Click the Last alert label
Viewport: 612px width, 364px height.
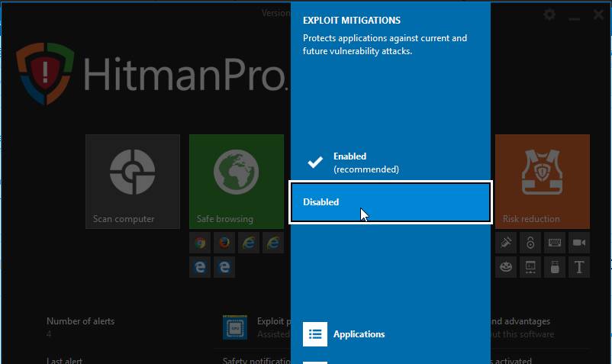click(x=64, y=360)
